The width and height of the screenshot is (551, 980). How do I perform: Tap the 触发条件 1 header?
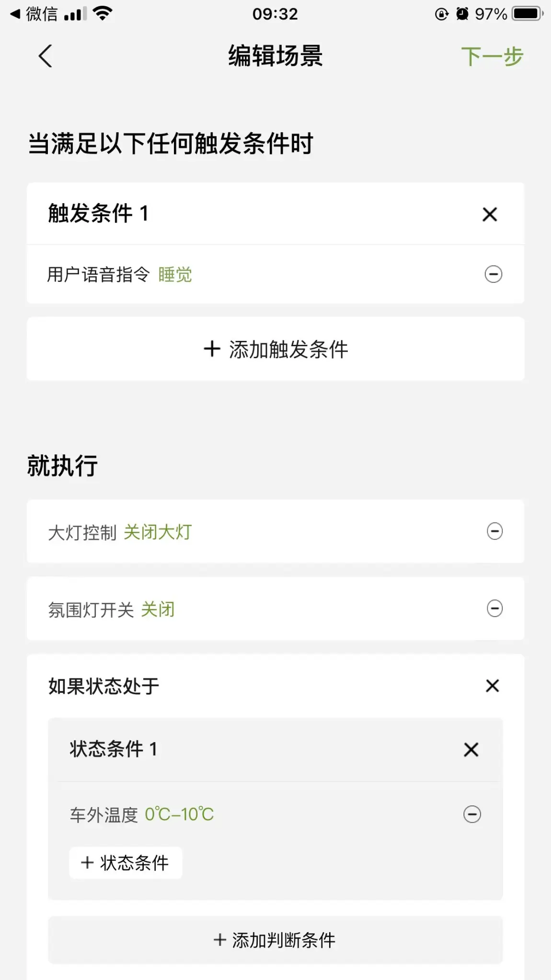point(99,214)
